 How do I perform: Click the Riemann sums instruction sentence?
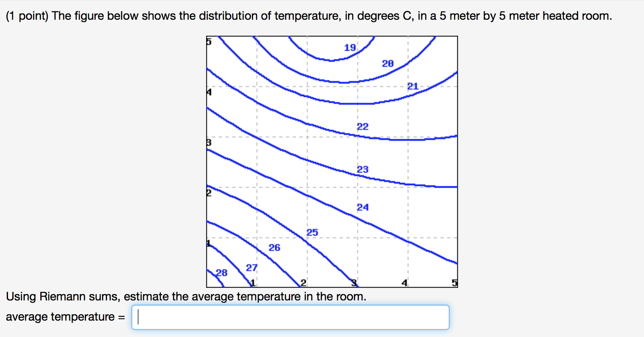coord(185,296)
